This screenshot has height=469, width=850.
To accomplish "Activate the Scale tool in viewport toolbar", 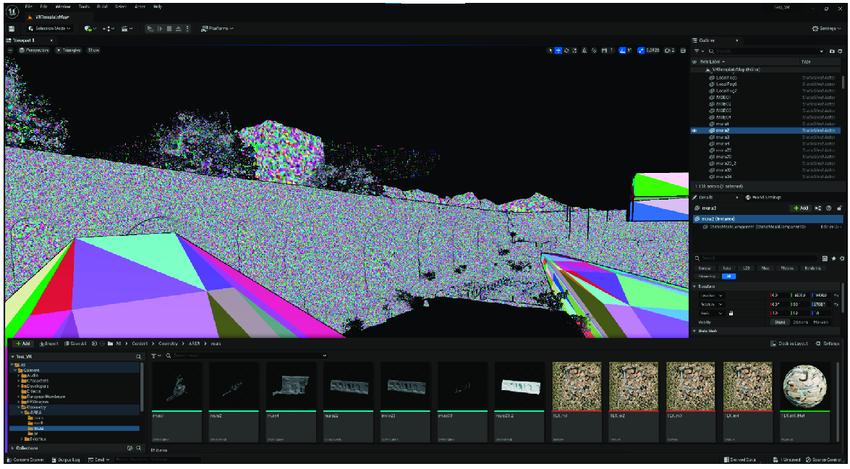I will point(575,50).
